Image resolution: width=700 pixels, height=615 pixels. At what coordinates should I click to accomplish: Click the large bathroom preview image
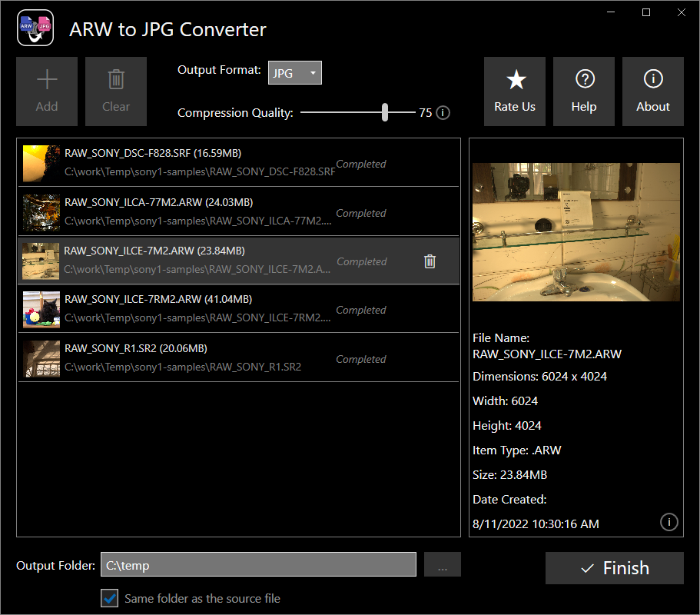click(x=576, y=232)
